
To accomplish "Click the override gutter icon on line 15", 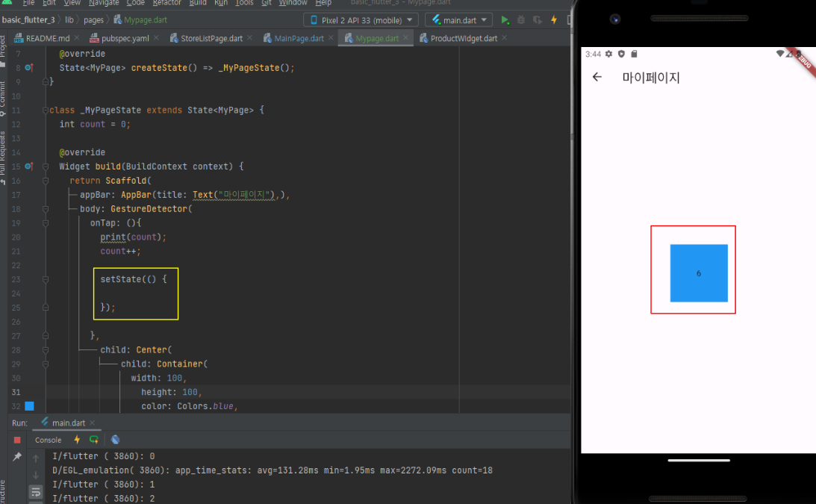I will coord(29,167).
